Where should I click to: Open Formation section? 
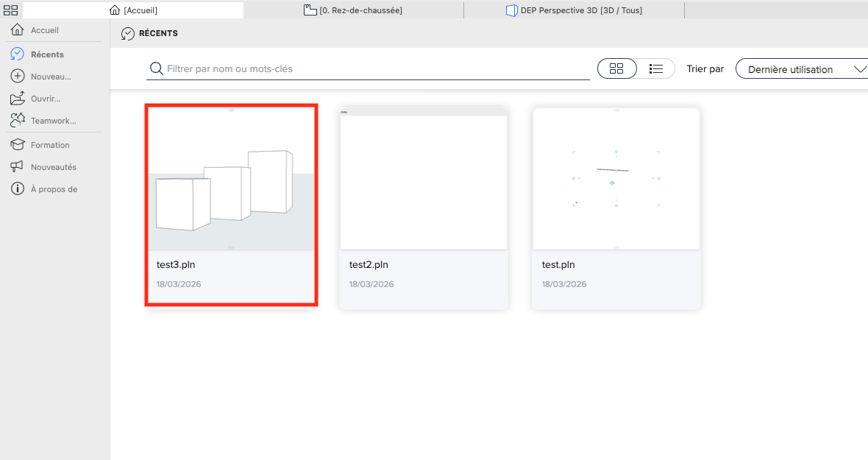[50, 145]
